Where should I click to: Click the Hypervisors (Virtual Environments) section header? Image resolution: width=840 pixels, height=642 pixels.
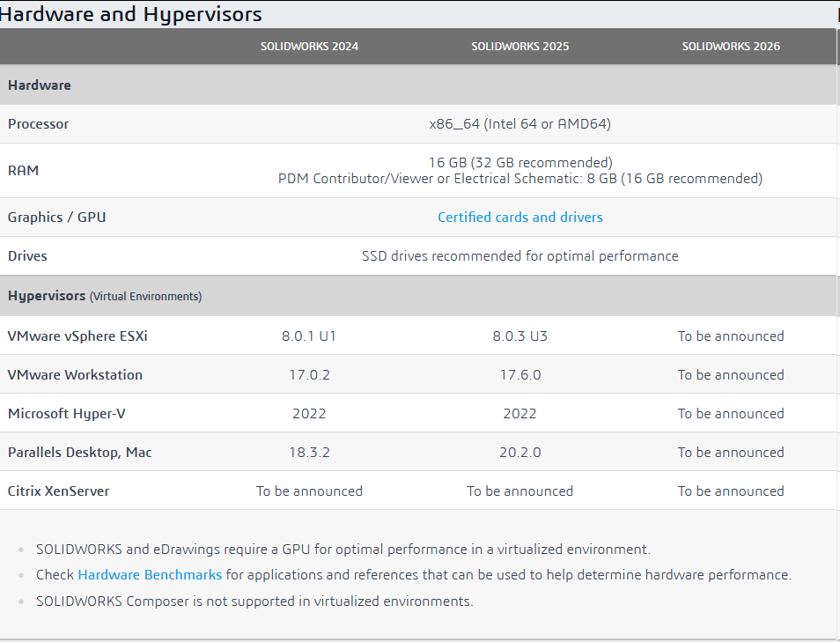(x=105, y=296)
